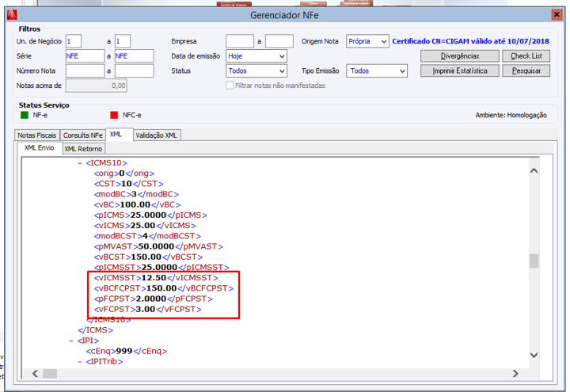Click the Certificado CN=CIGAM validity text

471,41
